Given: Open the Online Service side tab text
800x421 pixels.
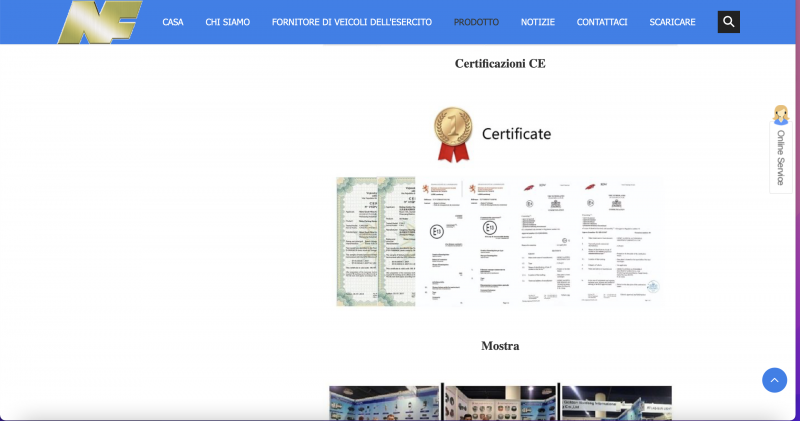Looking at the screenshot, I should (781, 157).
